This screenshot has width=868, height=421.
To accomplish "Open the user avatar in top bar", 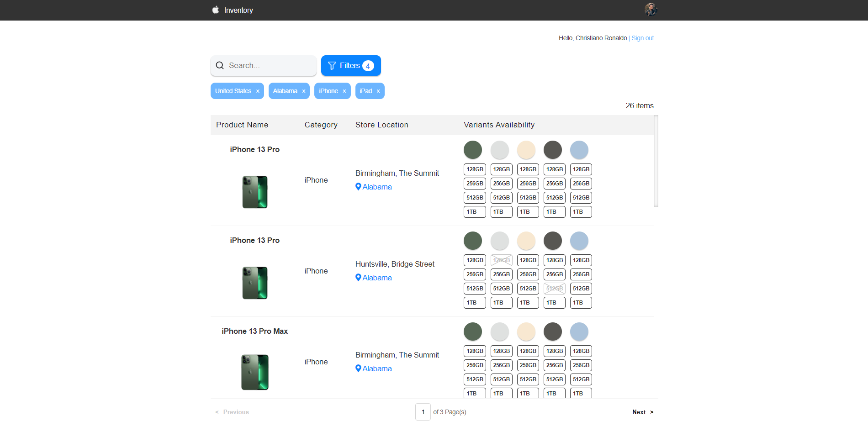I will point(651,10).
